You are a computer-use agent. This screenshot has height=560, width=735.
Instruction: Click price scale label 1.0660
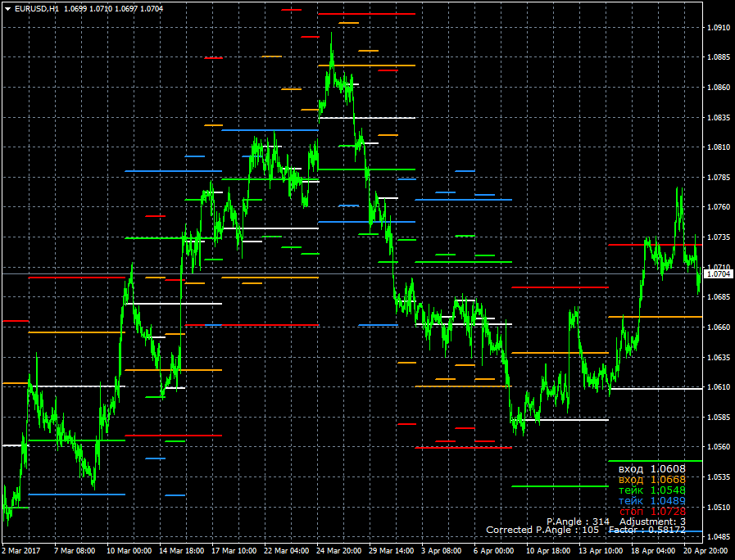[719, 327]
